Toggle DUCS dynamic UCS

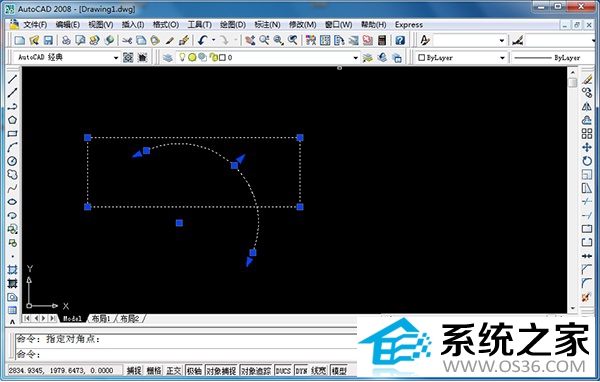point(283,370)
